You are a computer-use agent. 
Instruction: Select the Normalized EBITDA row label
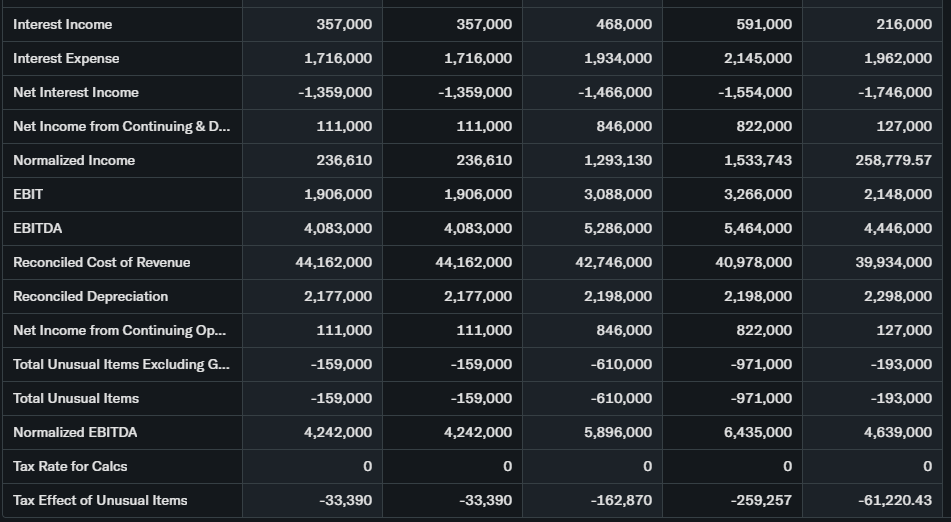click(x=75, y=432)
